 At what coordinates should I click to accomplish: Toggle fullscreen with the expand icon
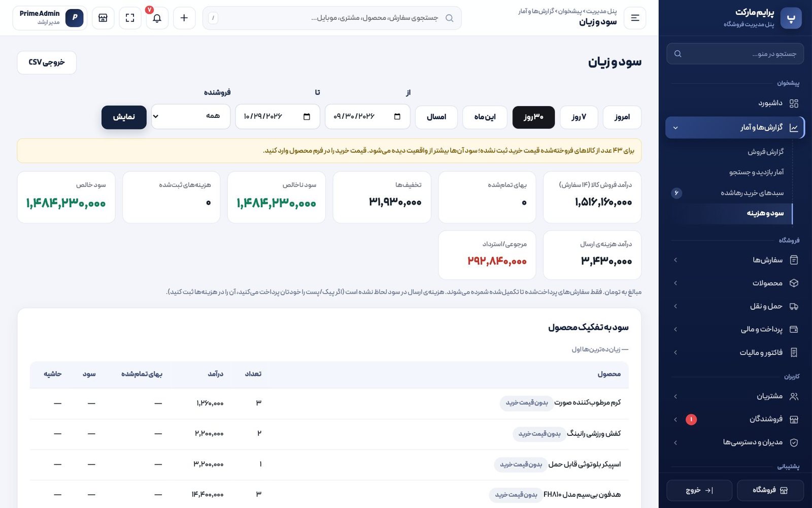pyautogui.click(x=130, y=18)
